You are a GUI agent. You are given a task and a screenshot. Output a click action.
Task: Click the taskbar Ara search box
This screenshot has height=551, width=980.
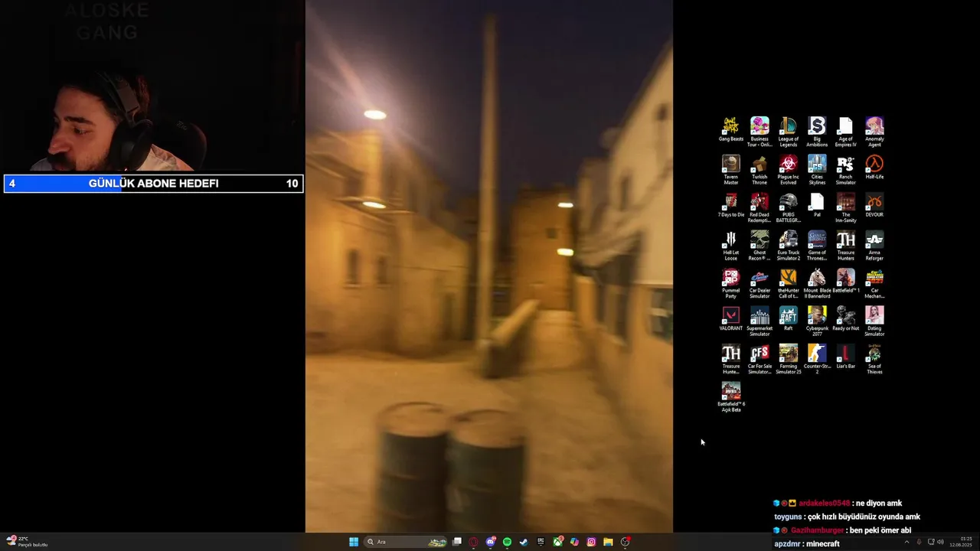coord(406,542)
